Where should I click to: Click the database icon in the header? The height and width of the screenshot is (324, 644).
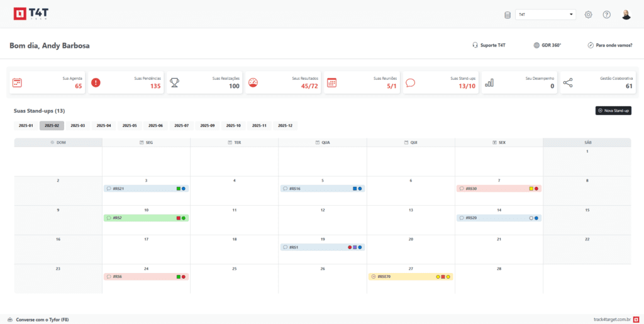tap(508, 14)
